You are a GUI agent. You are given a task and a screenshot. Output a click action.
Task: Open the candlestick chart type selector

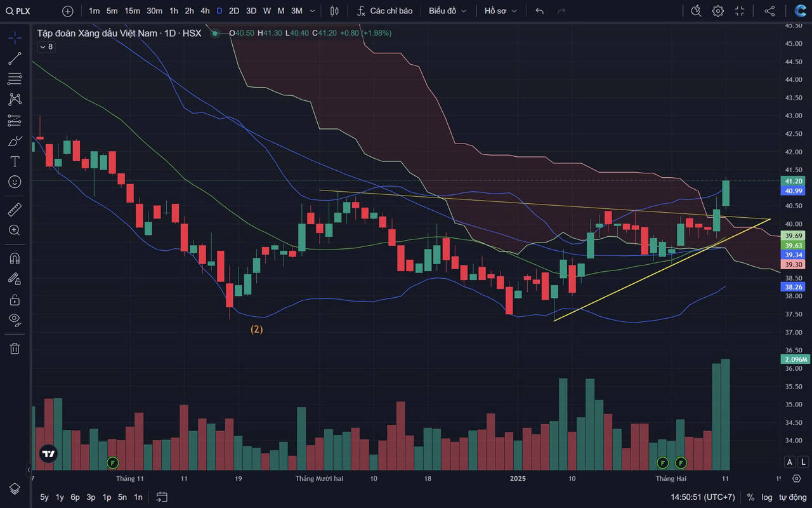334,11
